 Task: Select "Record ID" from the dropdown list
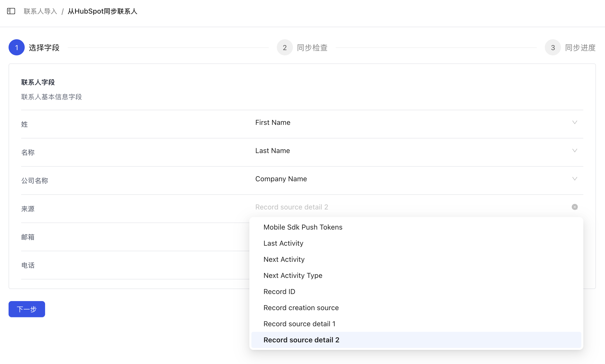click(279, 292)
